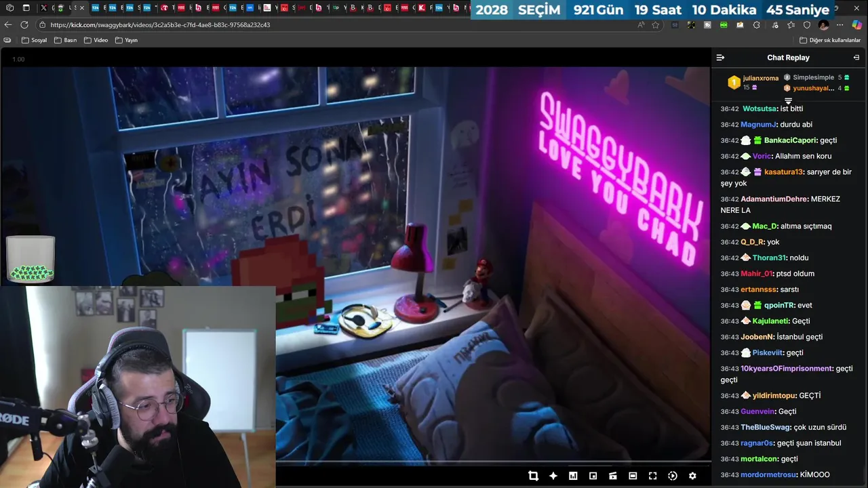
Task: Open the stats bar-chart icon in player
Action: [x=573, y=476]
